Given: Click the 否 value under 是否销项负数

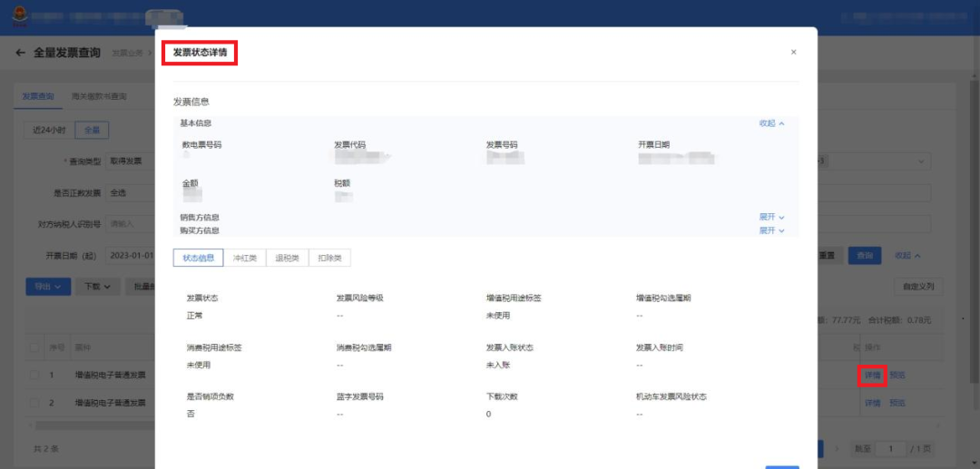Looking at the screenshot, I should [190, 414].
